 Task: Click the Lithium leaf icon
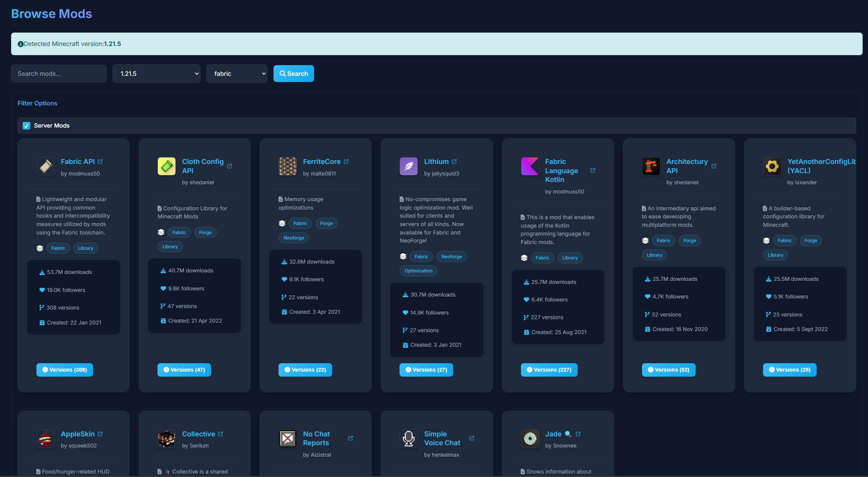[408, 166]
